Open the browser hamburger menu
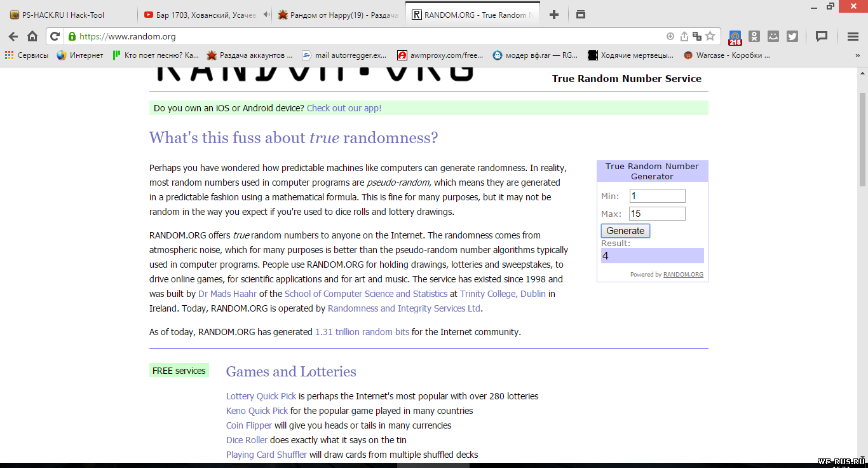 click(x=853, y=36)
